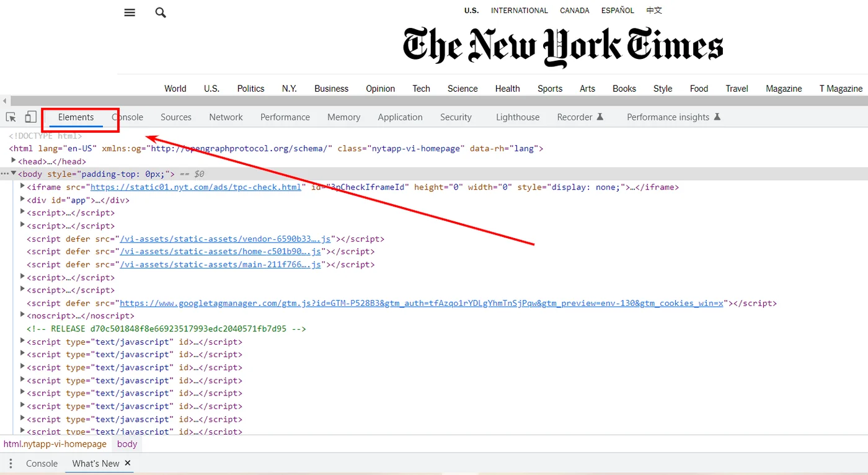This screenshot has height=475, width=868.
Task: Select the DOCTYPE html line
Action: (45, 136)
